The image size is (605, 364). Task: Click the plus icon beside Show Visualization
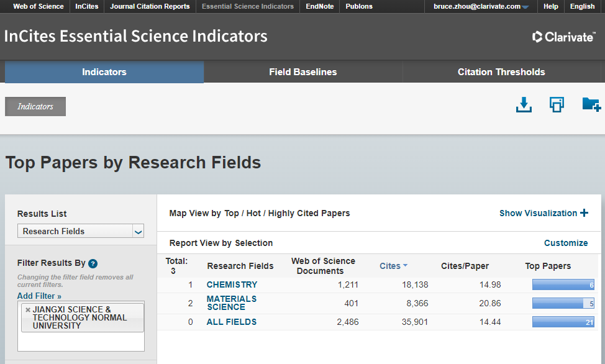click(x=584, y=213)
